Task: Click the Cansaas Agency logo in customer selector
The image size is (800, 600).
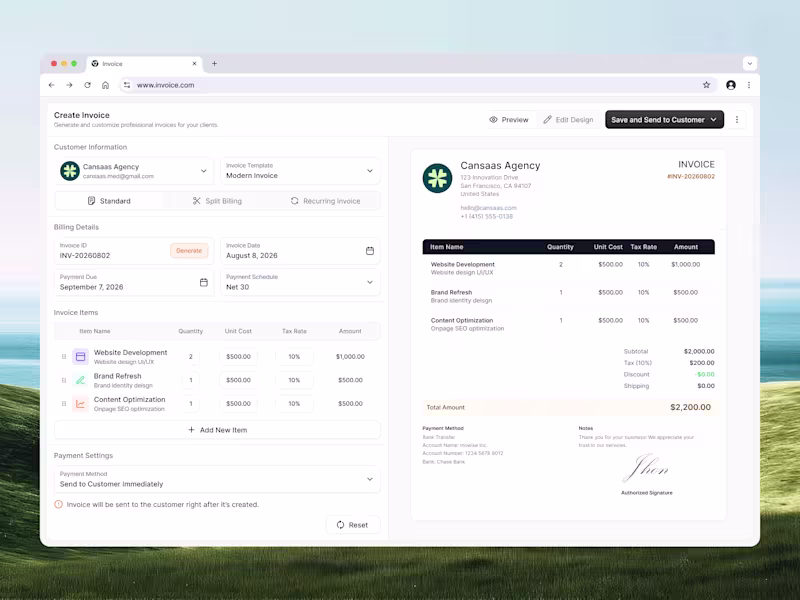Action: (x=69, y=171)
